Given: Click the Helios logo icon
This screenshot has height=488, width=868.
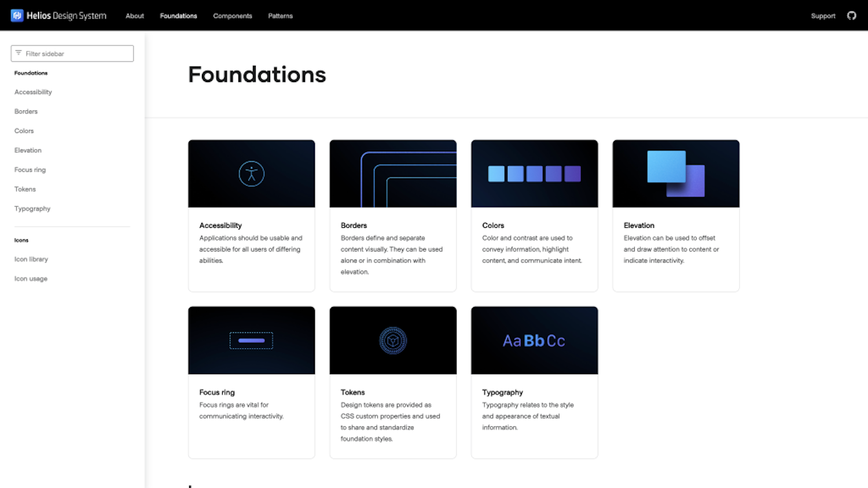Looking at the screenshot, I should click(x=17, y=16).
